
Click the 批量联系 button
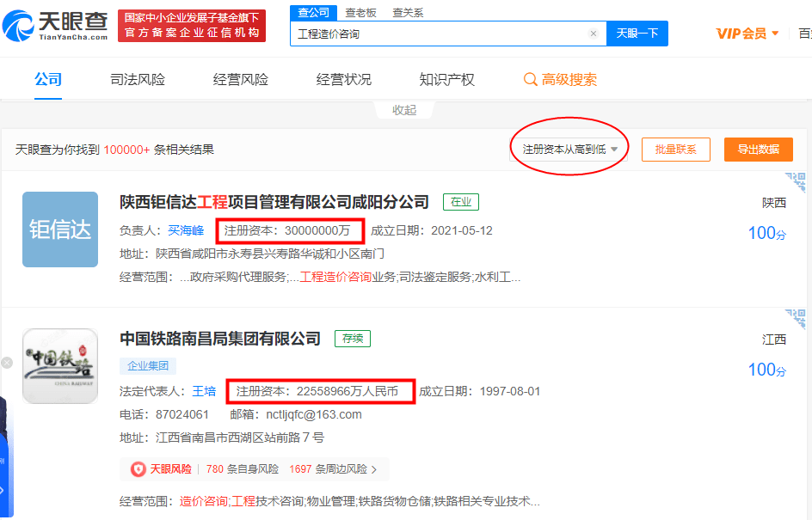pyautogui.click(x=676, y=150)
